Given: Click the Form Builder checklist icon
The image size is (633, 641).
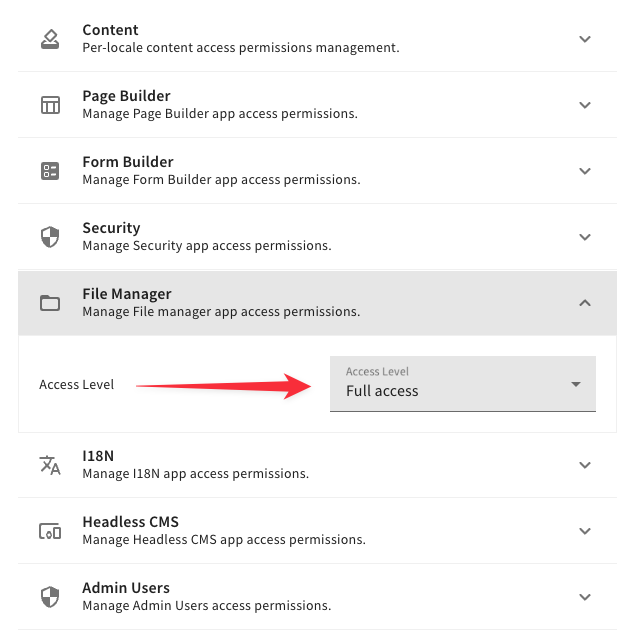Looking at the screenshot, I should [x=50, y=171].
